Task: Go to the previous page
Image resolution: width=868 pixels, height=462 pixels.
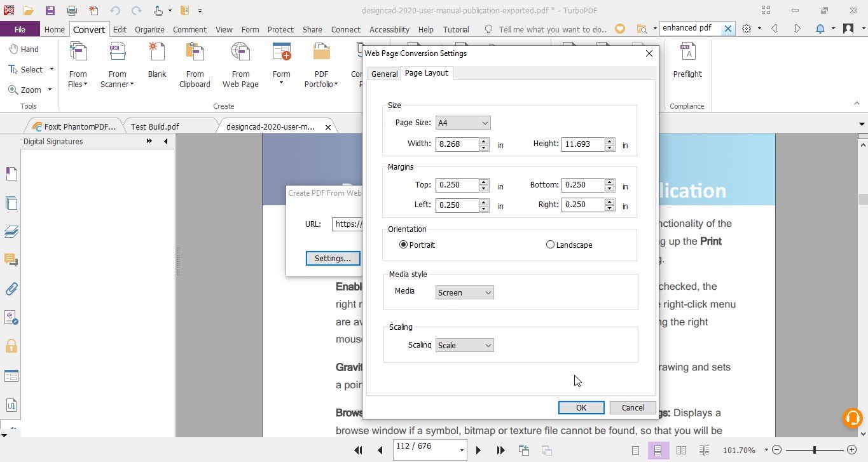Action: click(380, 450)
